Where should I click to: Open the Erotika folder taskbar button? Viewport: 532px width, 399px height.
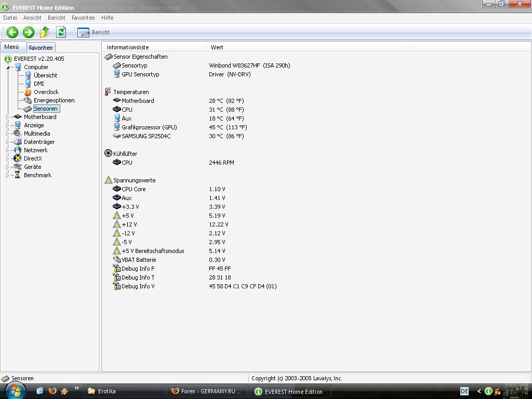pos(124,391)
